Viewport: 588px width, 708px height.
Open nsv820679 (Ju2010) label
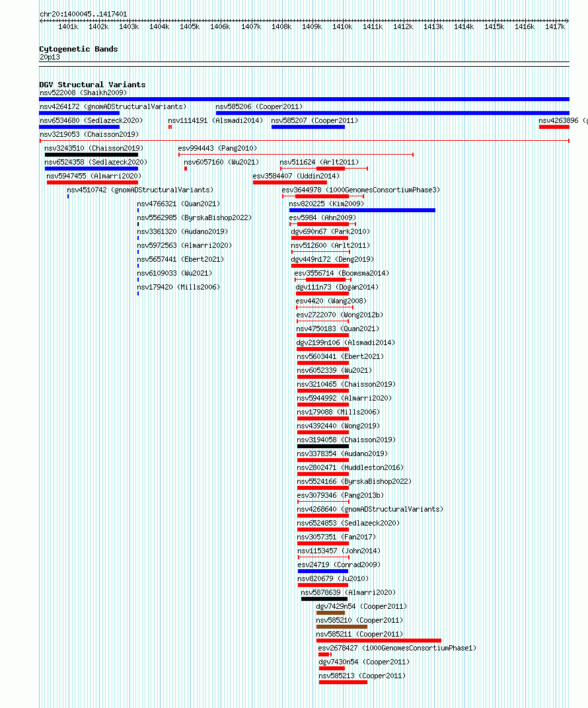pyautogui.click(x=333, y=579)
